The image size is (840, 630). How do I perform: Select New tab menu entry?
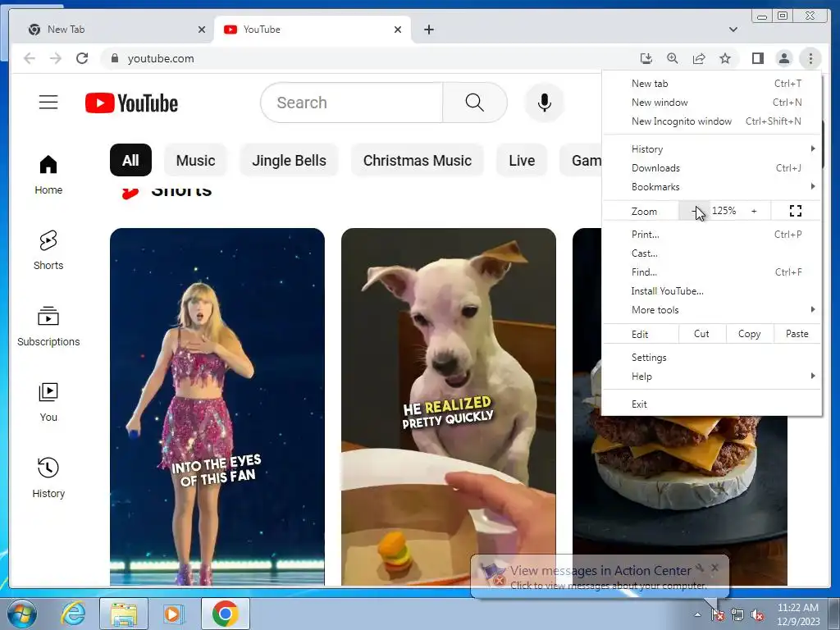(713, 84)
